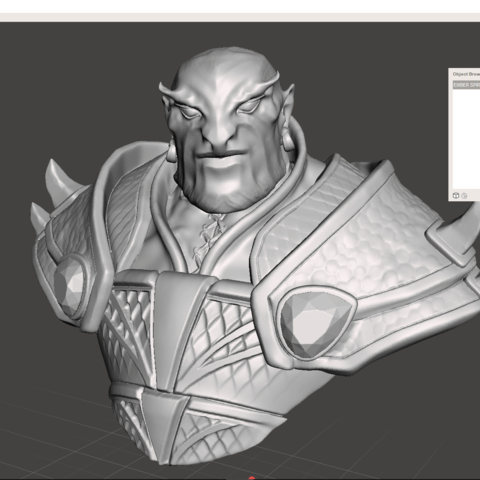Image resolution: width=480 pixels, height=480 pixels.
Task: Select the EMBER SPIRIT object row
Action: pos(467,85)
